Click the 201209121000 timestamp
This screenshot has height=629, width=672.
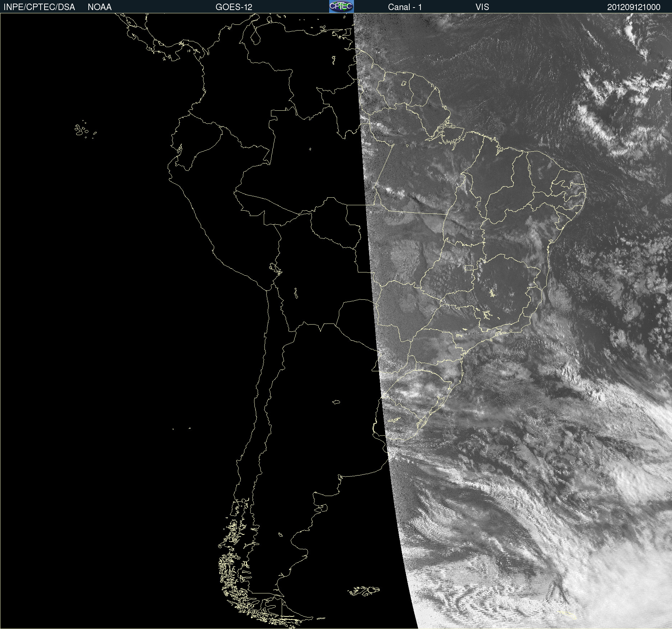coord(634,7)
